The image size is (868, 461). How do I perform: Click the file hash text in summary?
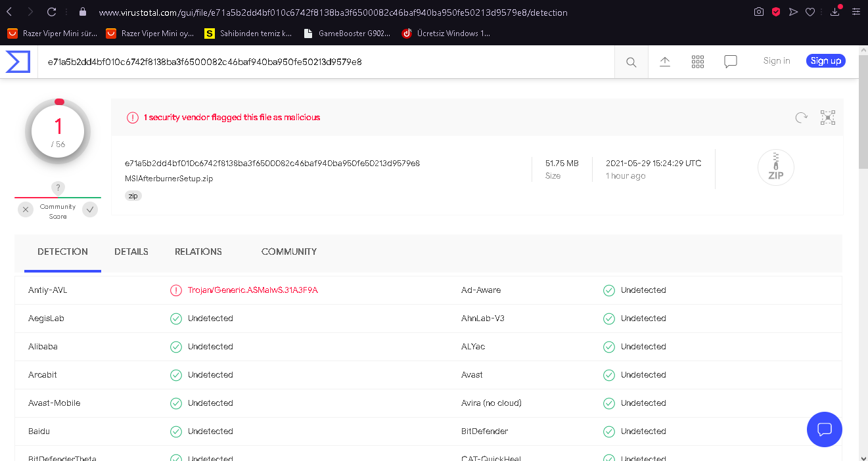272,163
